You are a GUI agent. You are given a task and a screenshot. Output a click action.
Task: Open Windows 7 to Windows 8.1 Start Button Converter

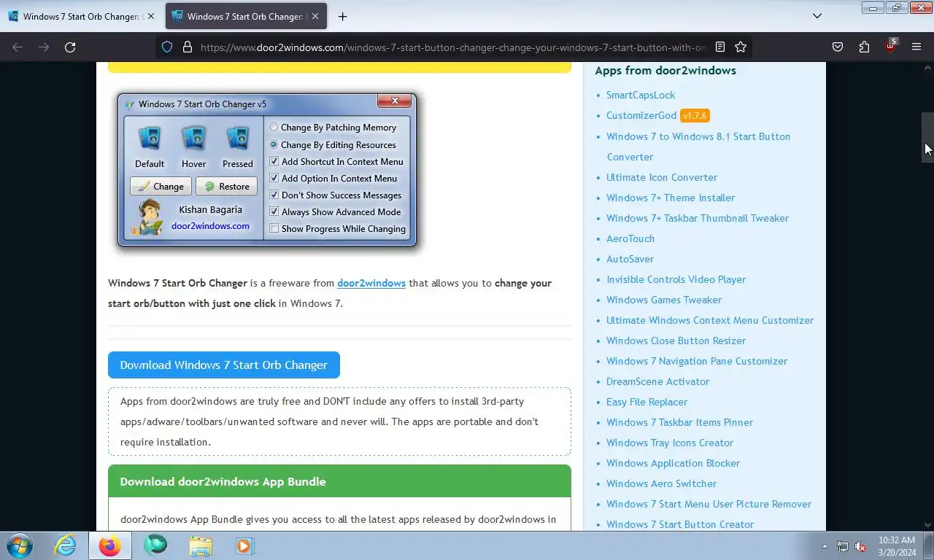point(698,147)
